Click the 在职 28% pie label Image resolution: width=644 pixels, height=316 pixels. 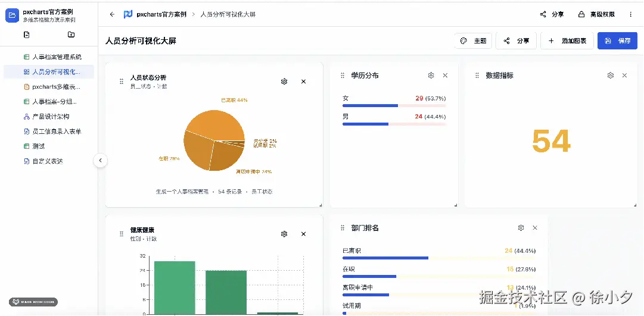click(x=169, y=158)
